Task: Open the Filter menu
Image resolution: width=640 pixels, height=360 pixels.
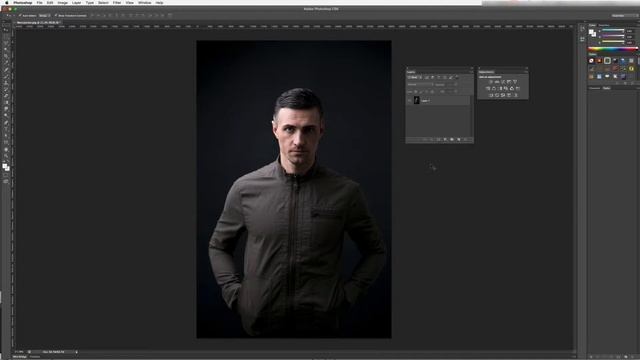Action: tap(117, 2)
